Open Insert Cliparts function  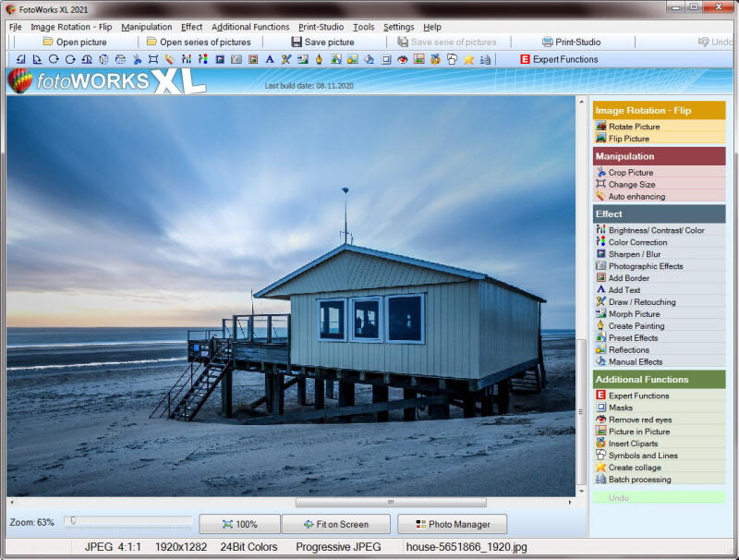click(x=633, y=444)
